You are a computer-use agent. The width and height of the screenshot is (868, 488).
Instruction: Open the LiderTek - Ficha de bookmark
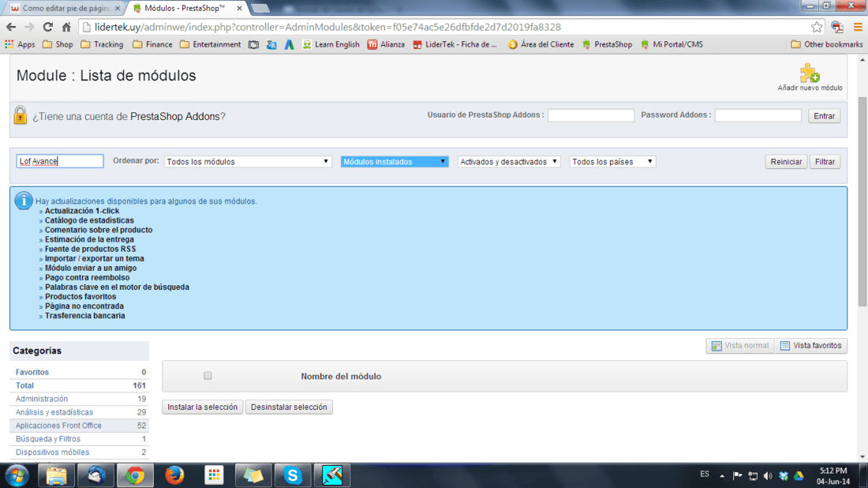point(455,44)
